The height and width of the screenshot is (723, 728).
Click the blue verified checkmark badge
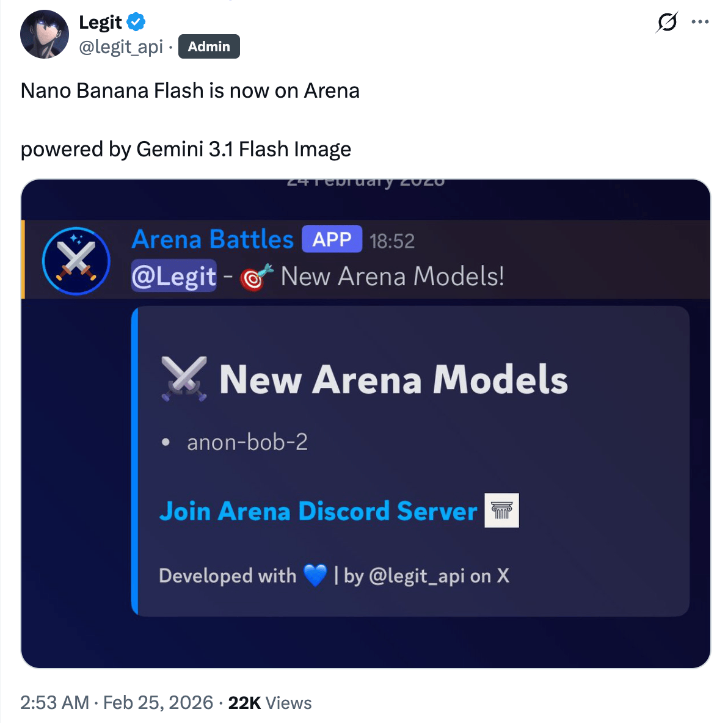click(x=136, y=23)
